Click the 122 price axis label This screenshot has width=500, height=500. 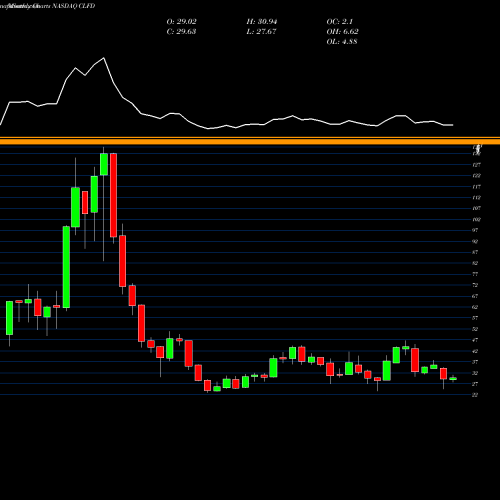click(477, 176)
